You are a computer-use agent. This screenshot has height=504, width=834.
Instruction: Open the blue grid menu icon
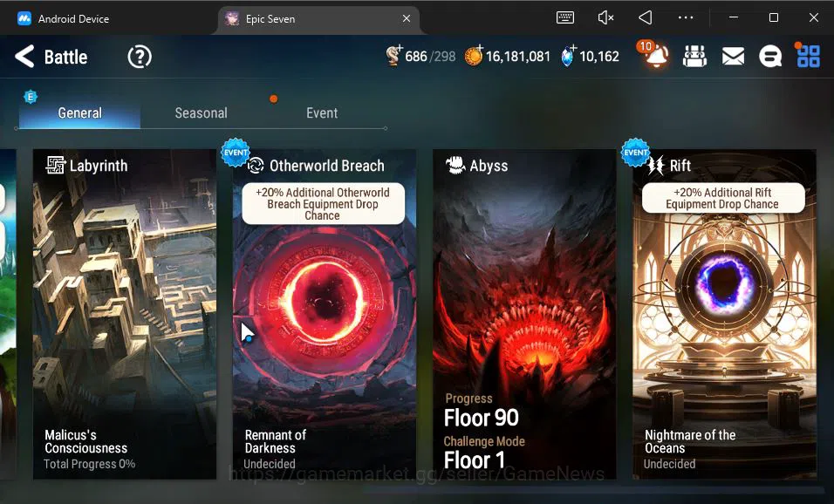pyautogui.click(x=808, y=56)
